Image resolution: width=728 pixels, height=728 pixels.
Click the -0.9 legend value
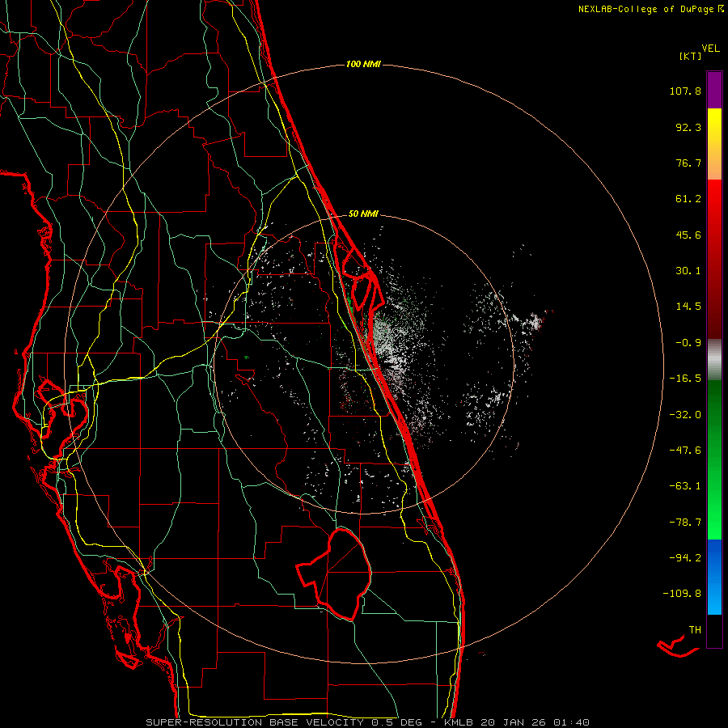pyautogui.click(x=688, y=343)
